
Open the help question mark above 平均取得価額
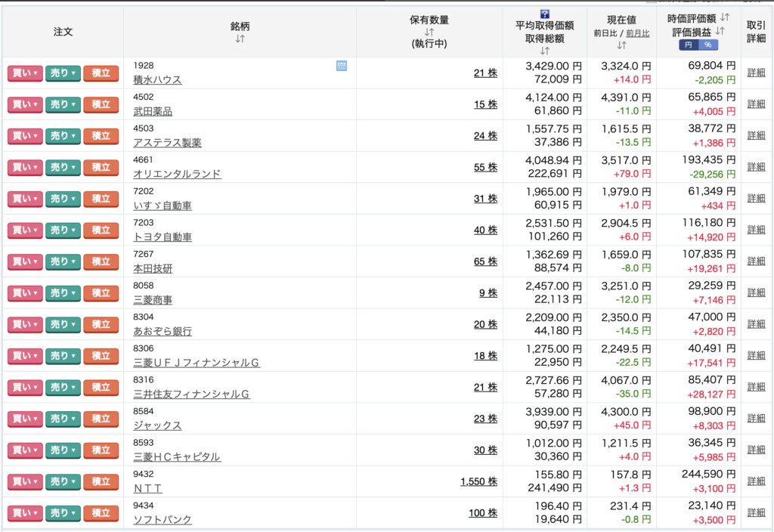[544, 14]
